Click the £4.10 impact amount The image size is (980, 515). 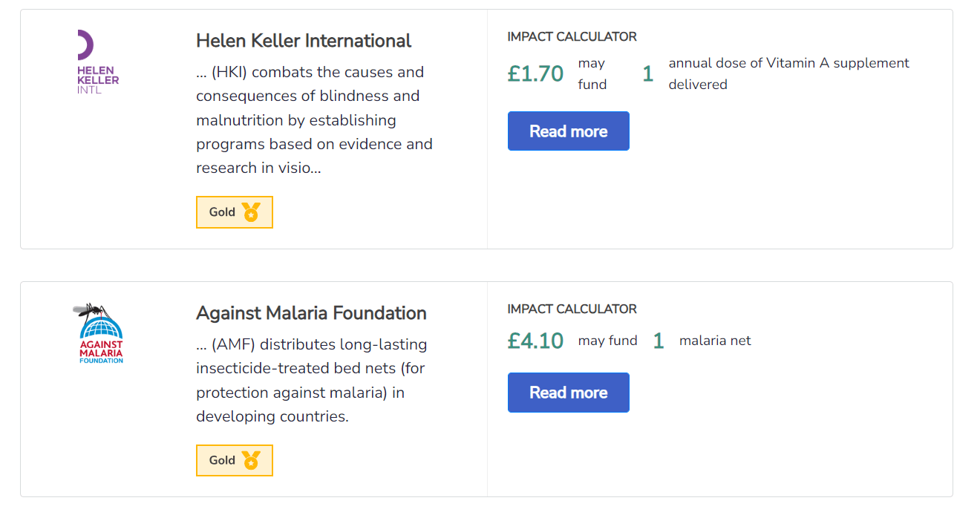[535, 341]
